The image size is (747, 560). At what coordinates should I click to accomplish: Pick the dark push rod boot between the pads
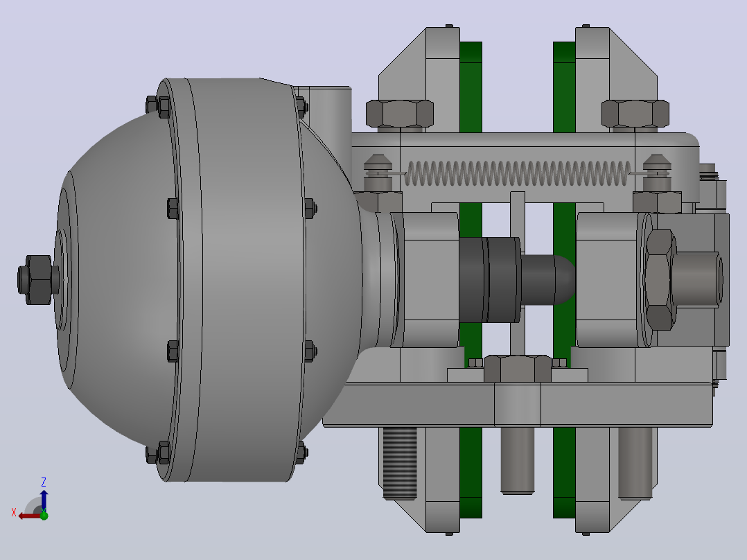pos(490,280)
